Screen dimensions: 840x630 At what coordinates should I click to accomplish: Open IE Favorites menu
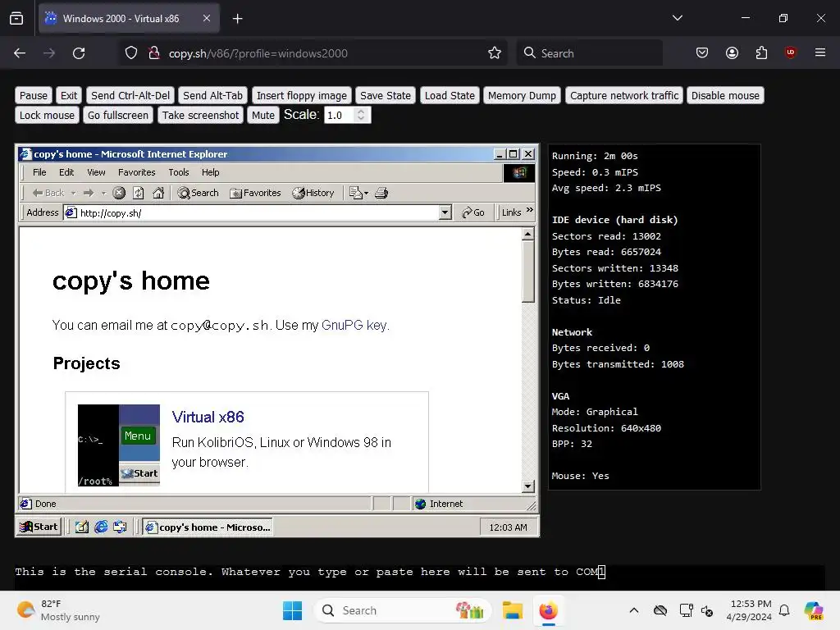pos(137,172)
